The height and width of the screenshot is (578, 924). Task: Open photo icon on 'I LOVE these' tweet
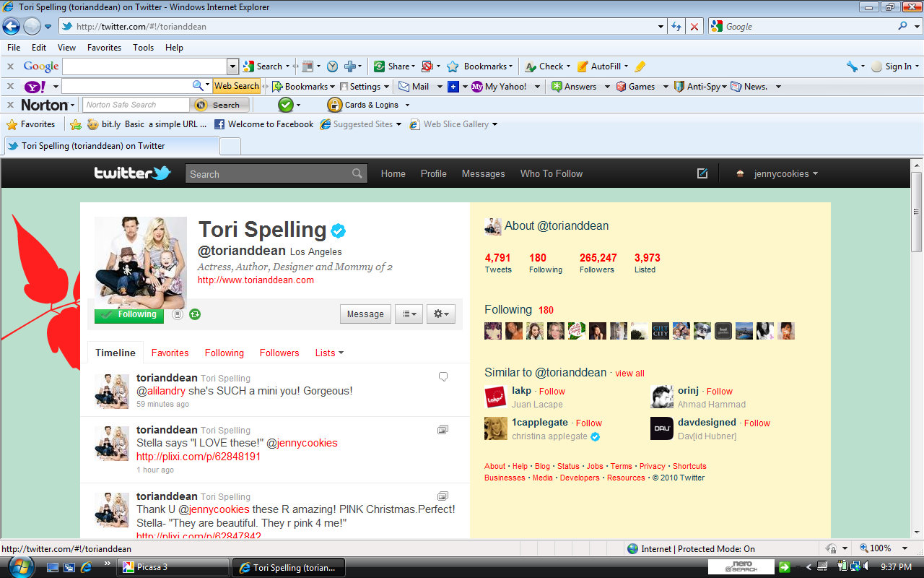click(x=443, y=429)
